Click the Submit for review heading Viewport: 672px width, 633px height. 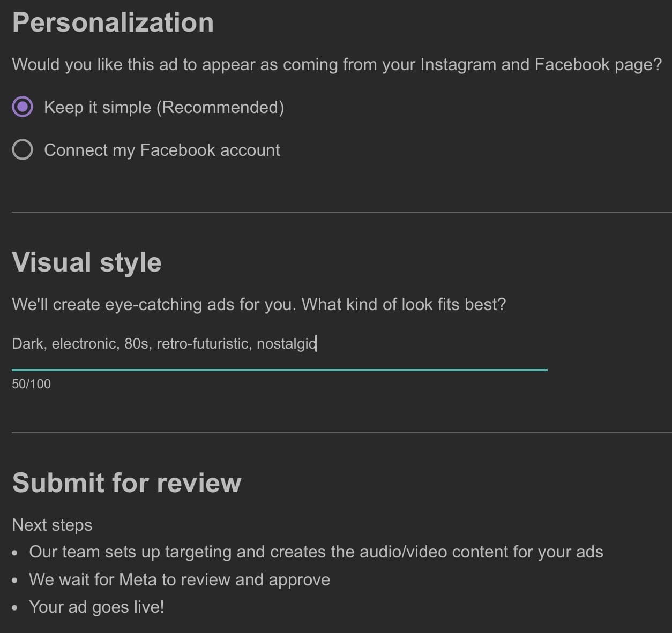[126, 483]
